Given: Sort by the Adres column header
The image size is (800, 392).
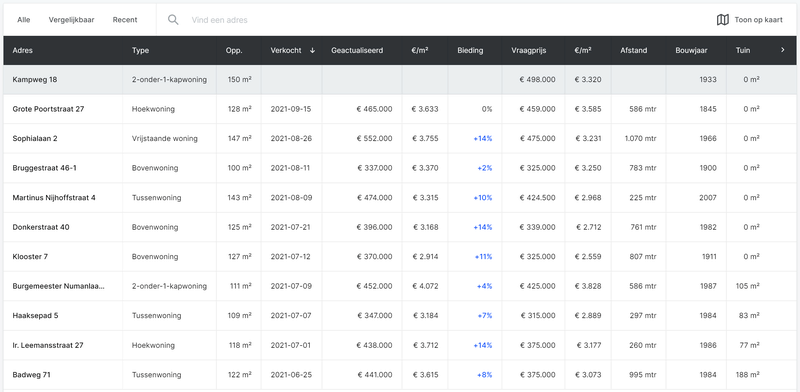Looking at the screenshot, I should pyautogui.click(x=22, y=50).
